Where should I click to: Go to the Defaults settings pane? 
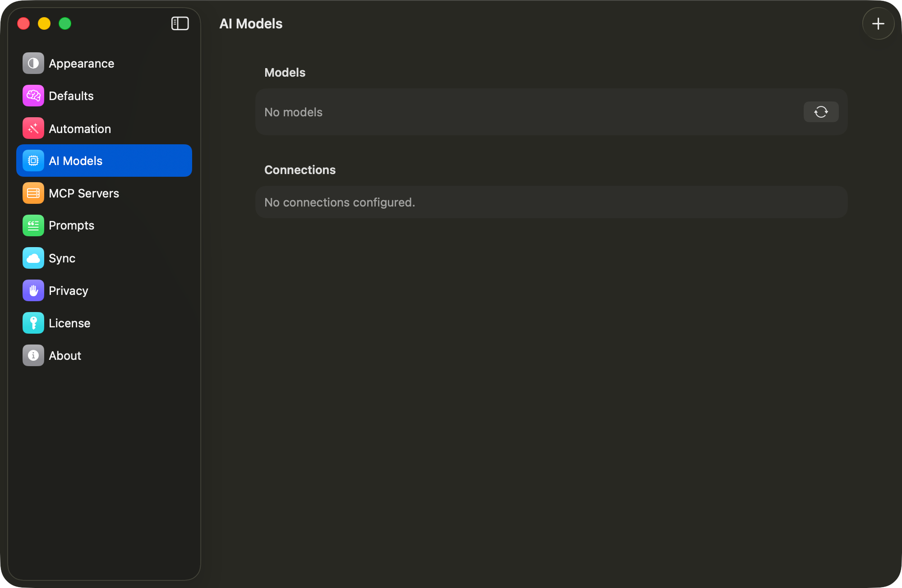tap(104, 96)
